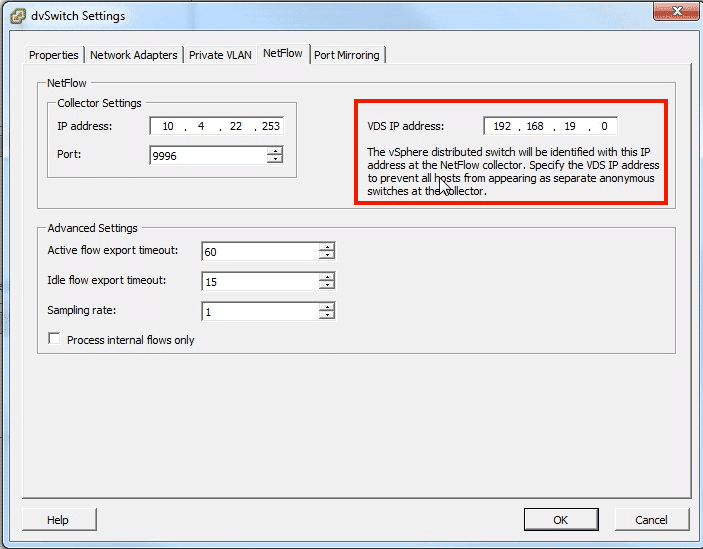Open the Network Adapters tab
The height and width of the screenshot is (549, 703).
(x=134, y=55)
